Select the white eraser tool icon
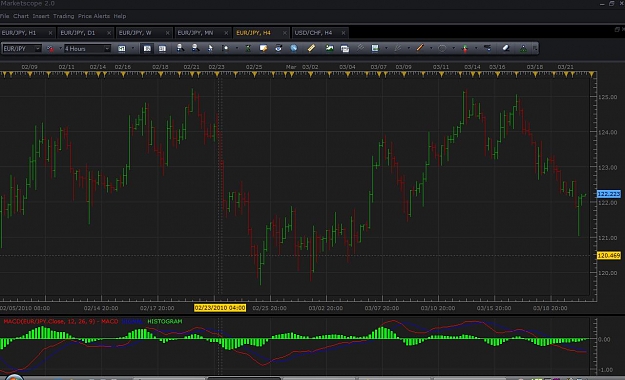 tap(506, 48)
